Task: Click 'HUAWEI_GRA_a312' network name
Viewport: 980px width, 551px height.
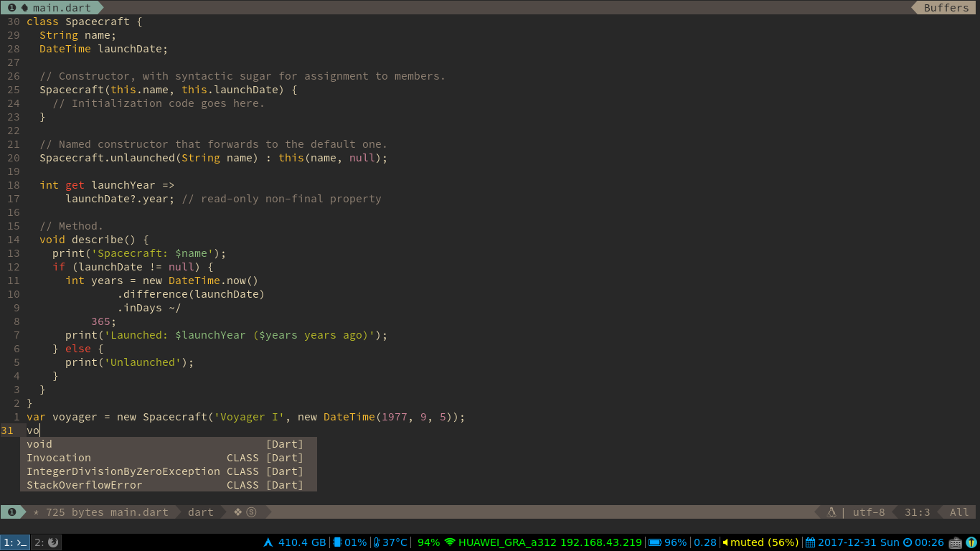Action: click(x=507, y=542)
